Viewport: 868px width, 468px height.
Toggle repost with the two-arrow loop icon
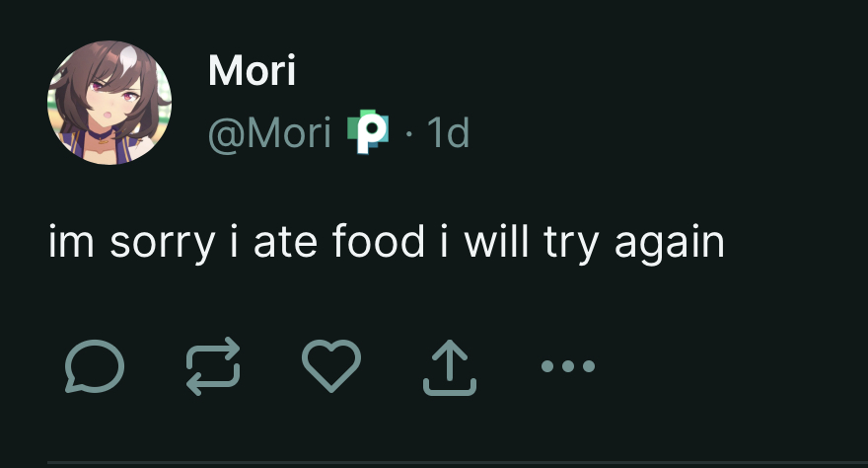[213, 366]
